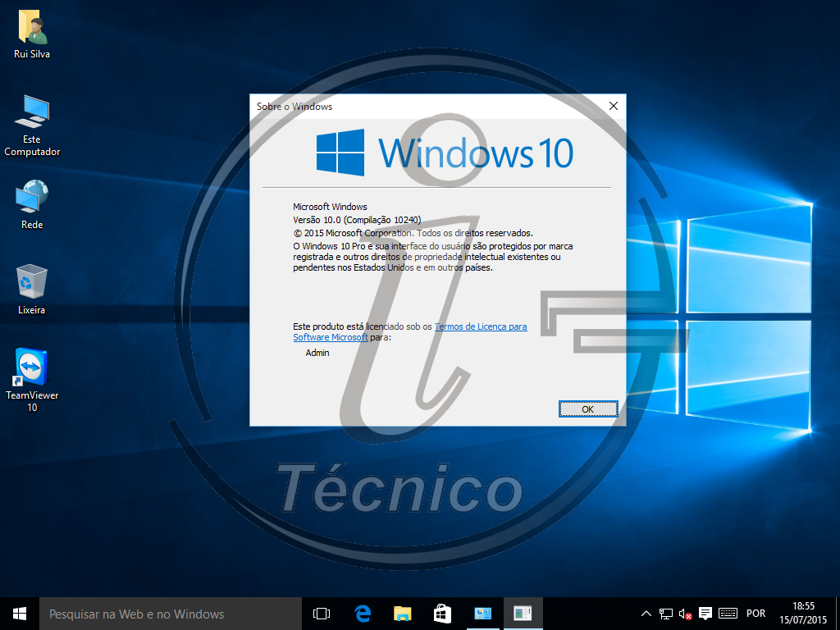Open the POR language selector

(x=756, y=613)
